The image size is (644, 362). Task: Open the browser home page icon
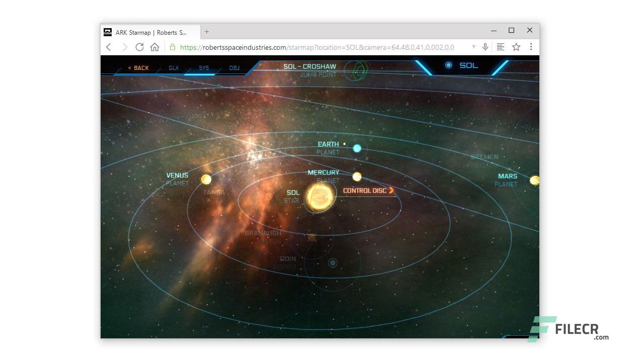coord(154,47)
